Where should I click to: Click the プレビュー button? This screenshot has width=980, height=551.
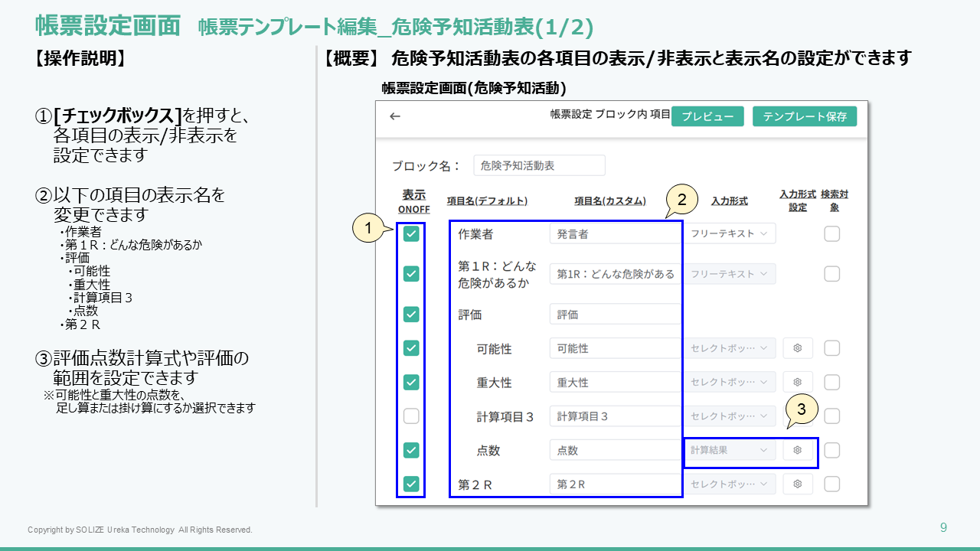(707, 116)
